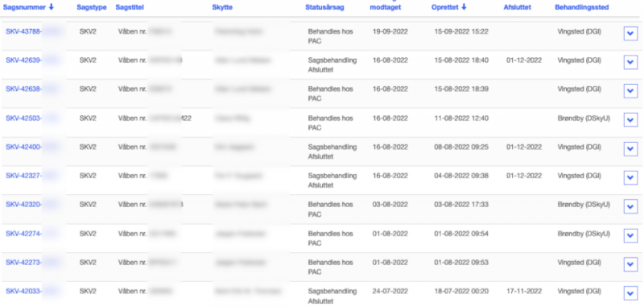Sort by Behandlingssted column
The width and height of the screenshot is (644, 307).
[x=581, y=7]
